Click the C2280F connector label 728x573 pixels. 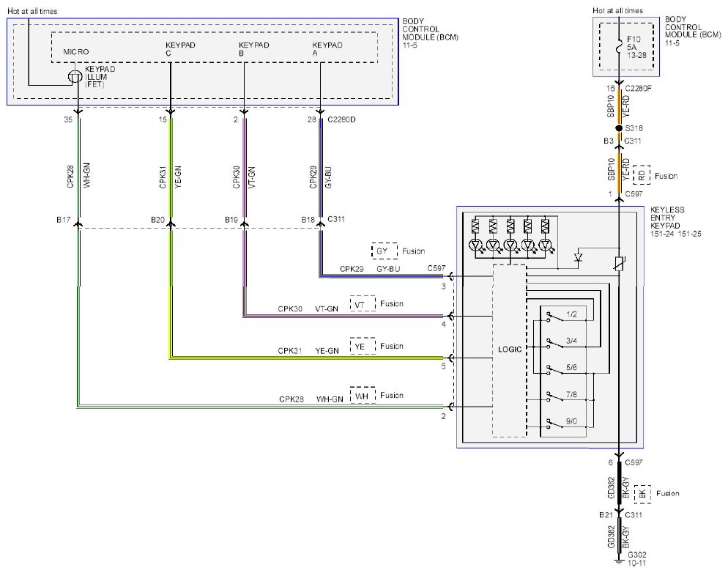pyautogui.click(x=638, y=88)
